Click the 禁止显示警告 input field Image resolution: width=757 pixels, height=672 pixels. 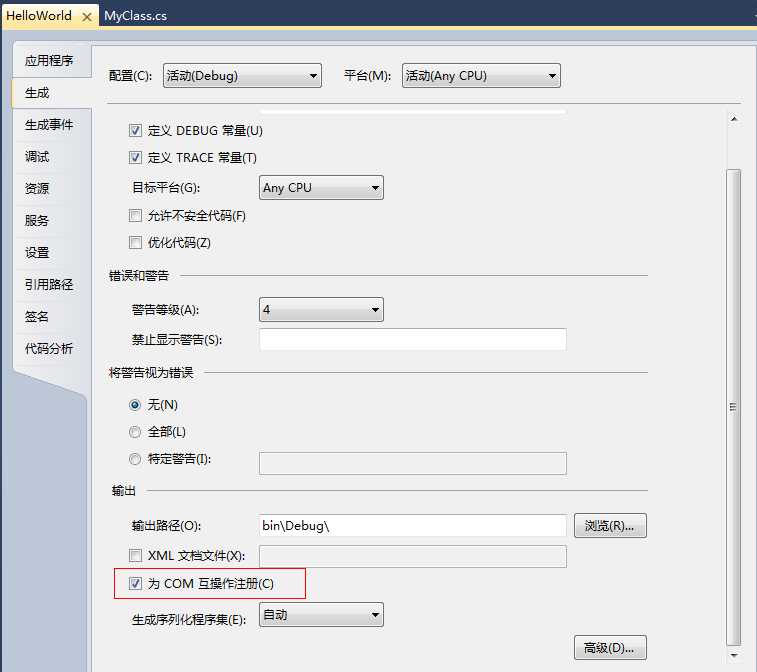tap(413, 339)
